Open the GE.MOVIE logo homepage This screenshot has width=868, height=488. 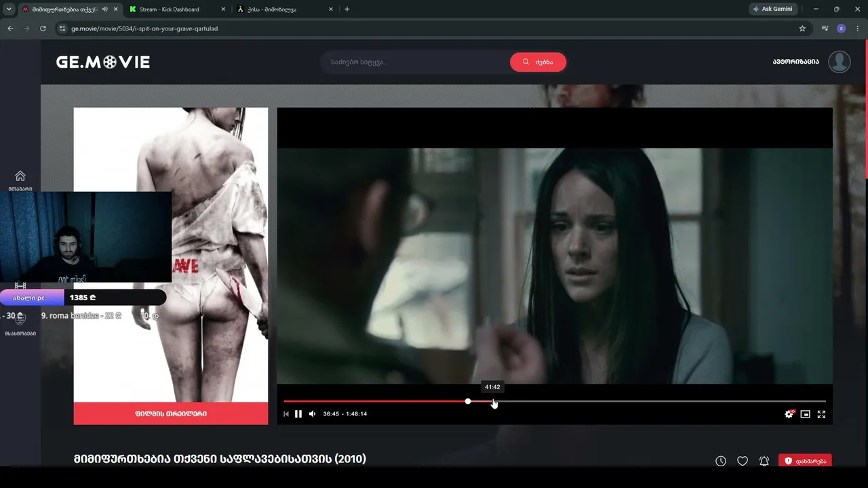103,62
